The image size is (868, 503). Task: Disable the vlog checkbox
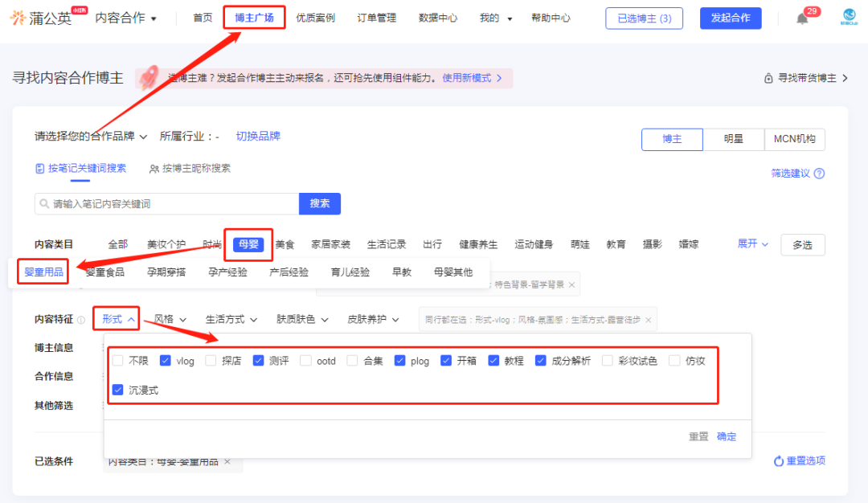point(166,361)
